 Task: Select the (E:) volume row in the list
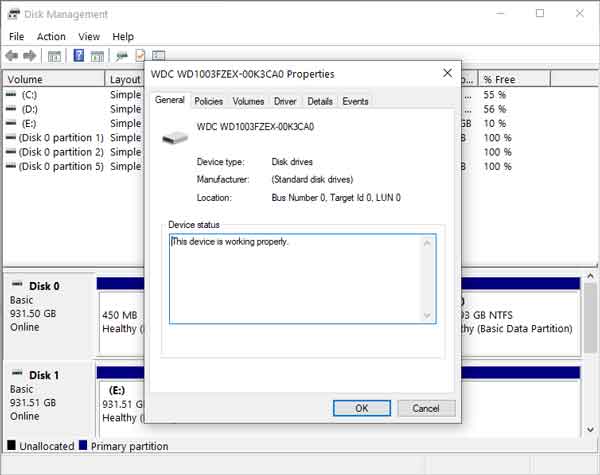click(x=73, y=123)
